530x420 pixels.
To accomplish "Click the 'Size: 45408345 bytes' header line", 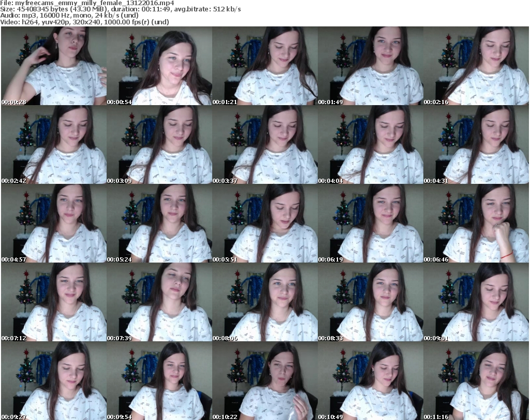I will point(120,9).
